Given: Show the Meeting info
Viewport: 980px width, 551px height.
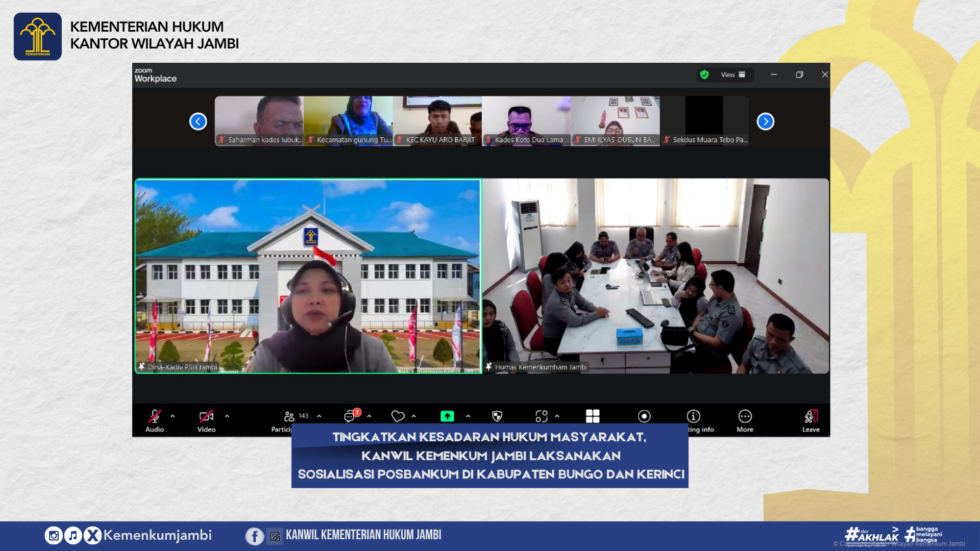Looking at the screenshot, I should [x=693, y=416].
